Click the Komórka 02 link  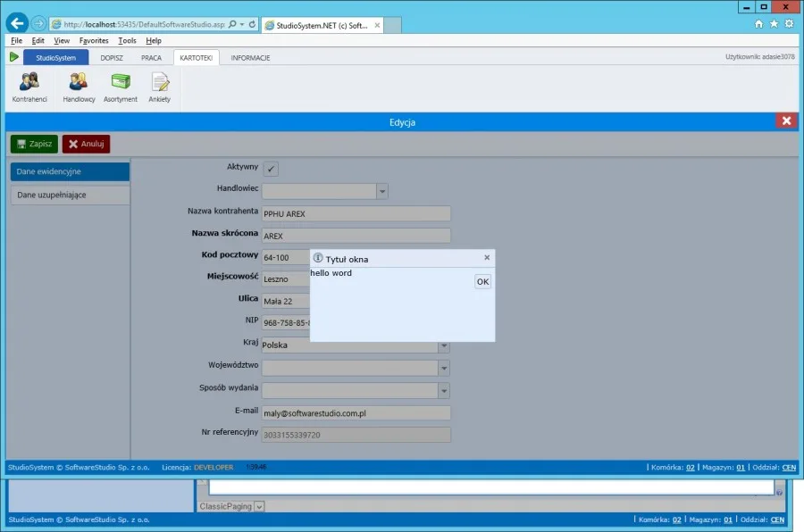691,468
